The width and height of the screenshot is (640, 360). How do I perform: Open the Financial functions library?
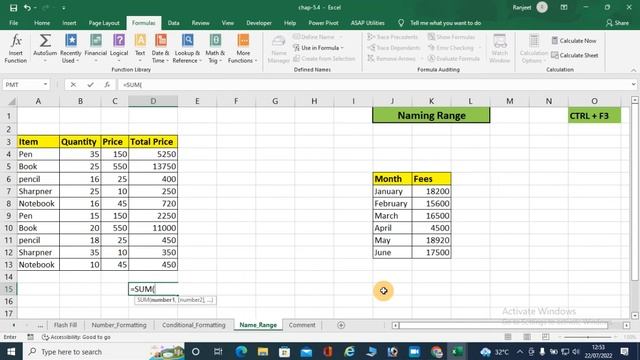pyautogui.click(x=96, y=48)
